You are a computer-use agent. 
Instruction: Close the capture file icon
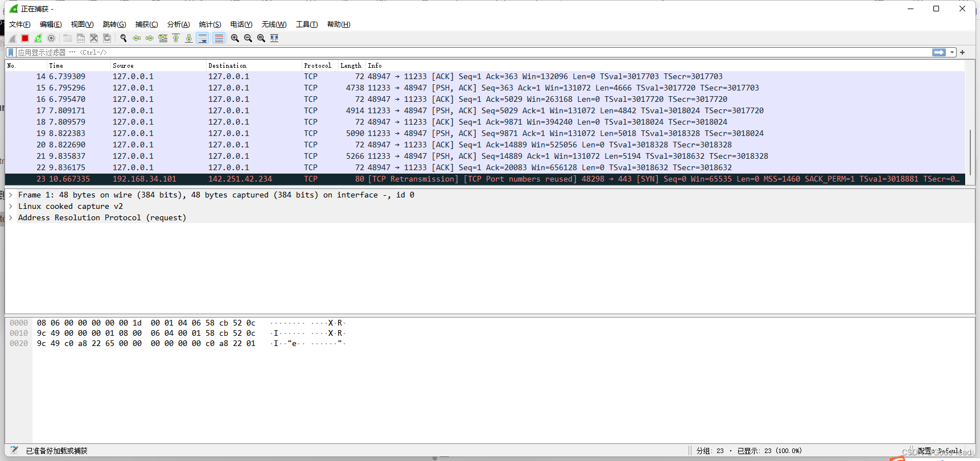click(94, 38)
